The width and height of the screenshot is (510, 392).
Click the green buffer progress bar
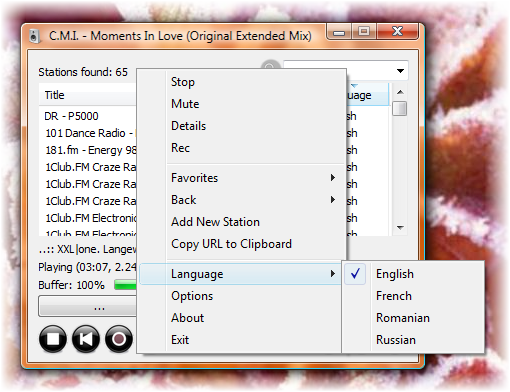pos(125,285)
